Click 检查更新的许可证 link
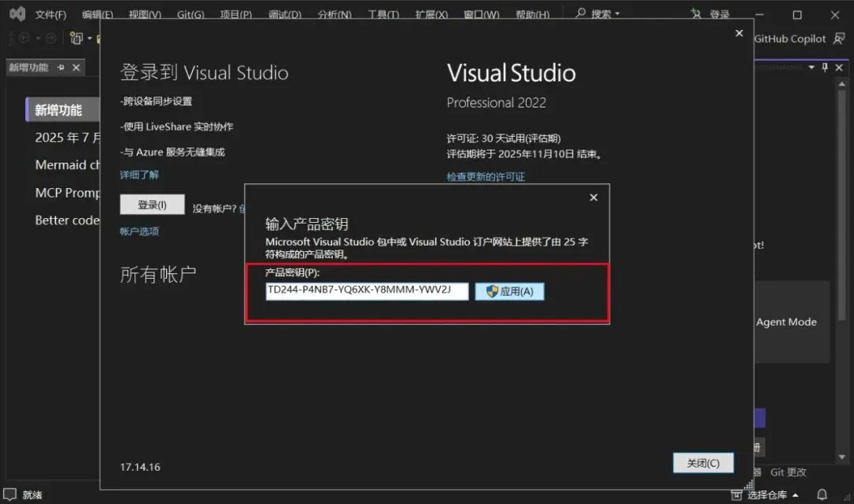Viewport: 854px width, 504px height. pyautogui.click(x=486, y=177)
